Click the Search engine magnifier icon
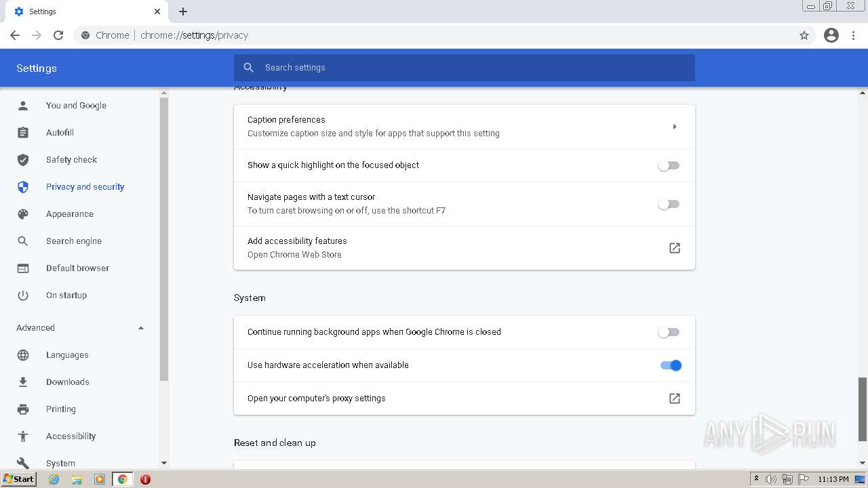 click(x=23, y=241)
